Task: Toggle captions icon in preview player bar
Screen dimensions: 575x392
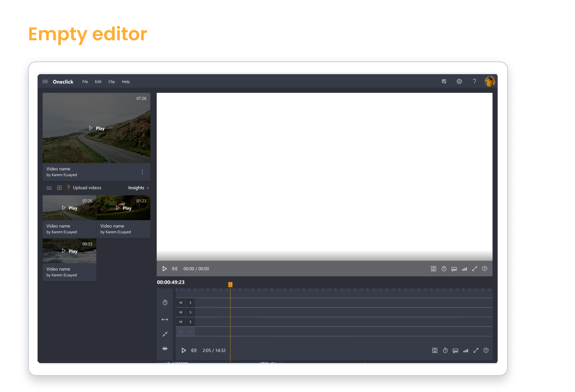Action: (454, 269)
